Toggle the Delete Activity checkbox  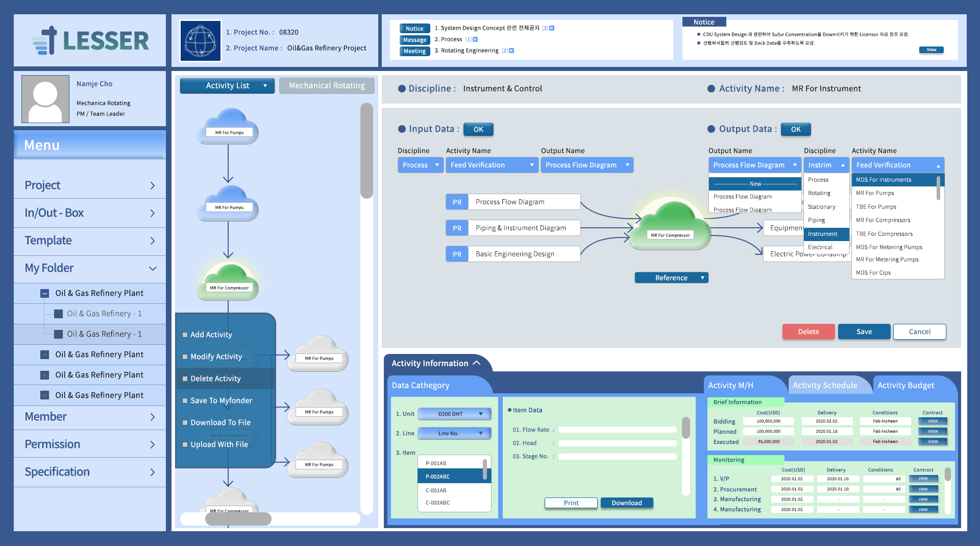(x=185, y=379)
